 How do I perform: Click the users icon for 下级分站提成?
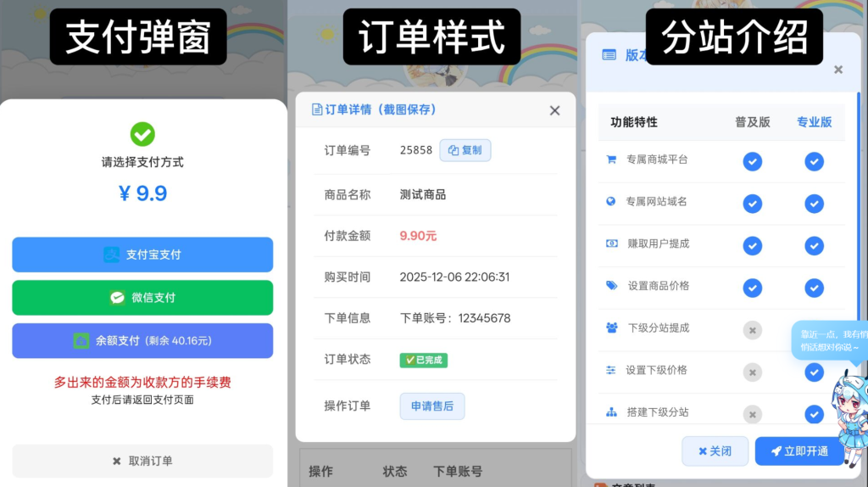tap(612, 328)
